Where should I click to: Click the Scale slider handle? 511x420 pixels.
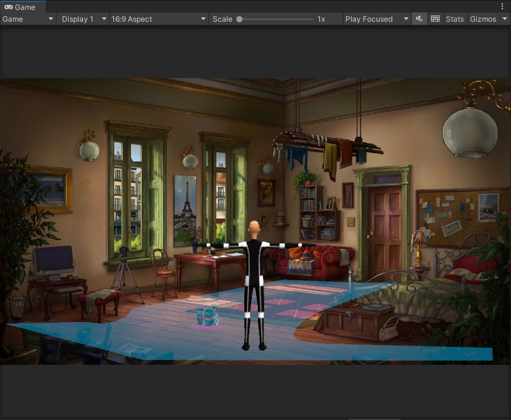(239, 19)
